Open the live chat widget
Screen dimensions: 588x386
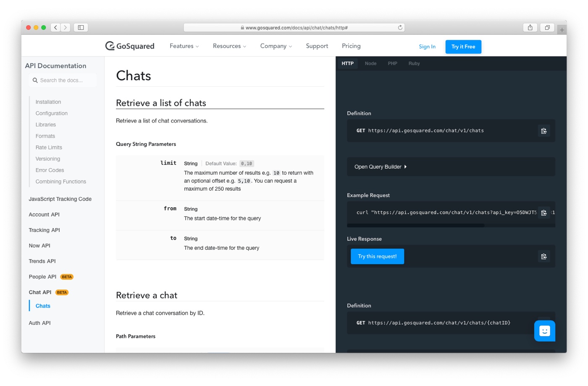tap(544, 331)
